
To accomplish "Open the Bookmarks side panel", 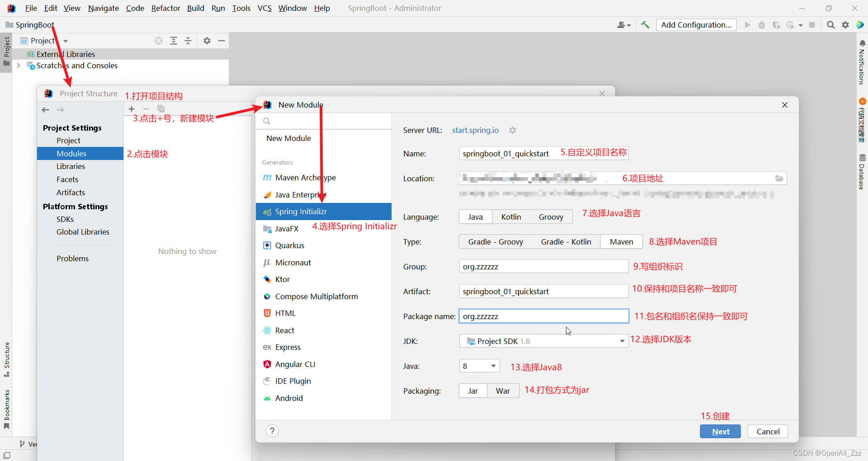I will point(7,409).
